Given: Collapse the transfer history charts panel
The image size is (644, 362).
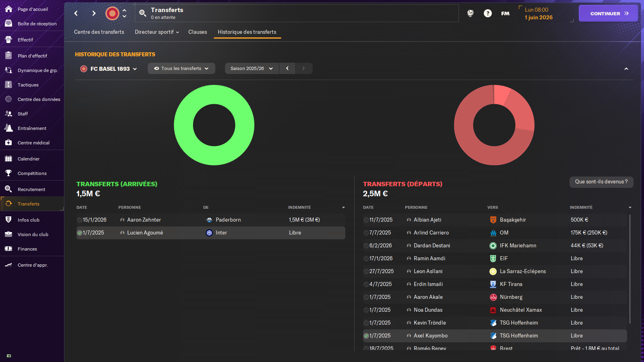Looking at the screenshot, I should 626,69.
